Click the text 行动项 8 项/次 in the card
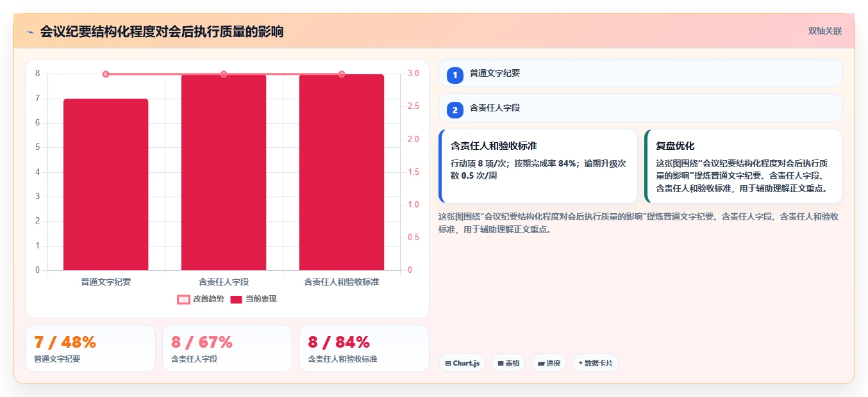The image size is (868, 397). [478, 163]
